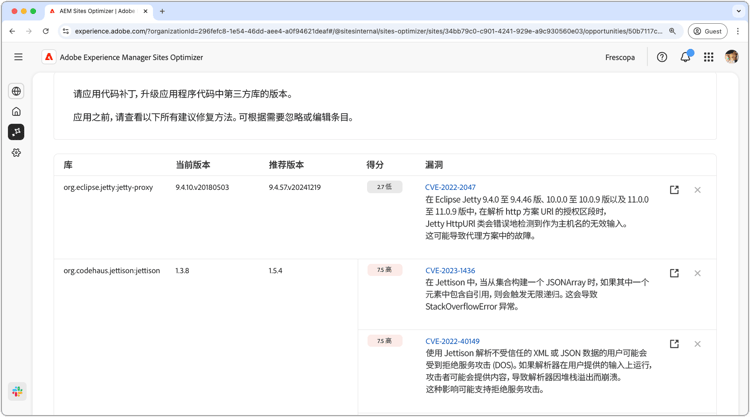The width and height of the screenshot is (750, 417).
Task: Dismiss the CVE-2022-40149 entry
Action: pyautogui.click(x=697, y=344)
